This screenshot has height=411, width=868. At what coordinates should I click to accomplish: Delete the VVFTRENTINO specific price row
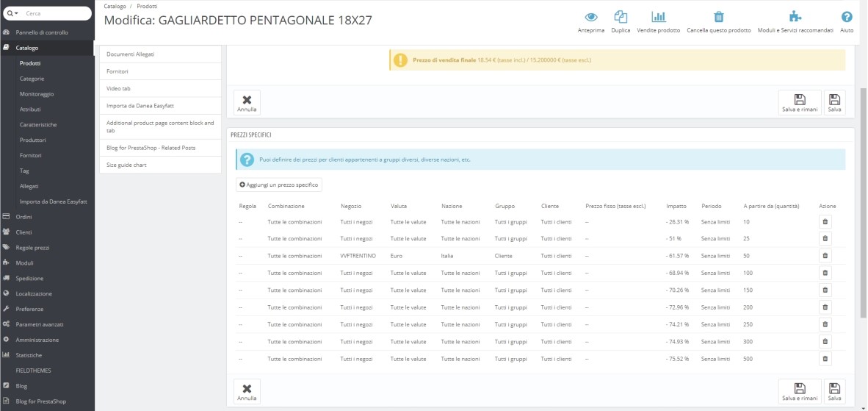pyautogui.click(x=825, y=256)
